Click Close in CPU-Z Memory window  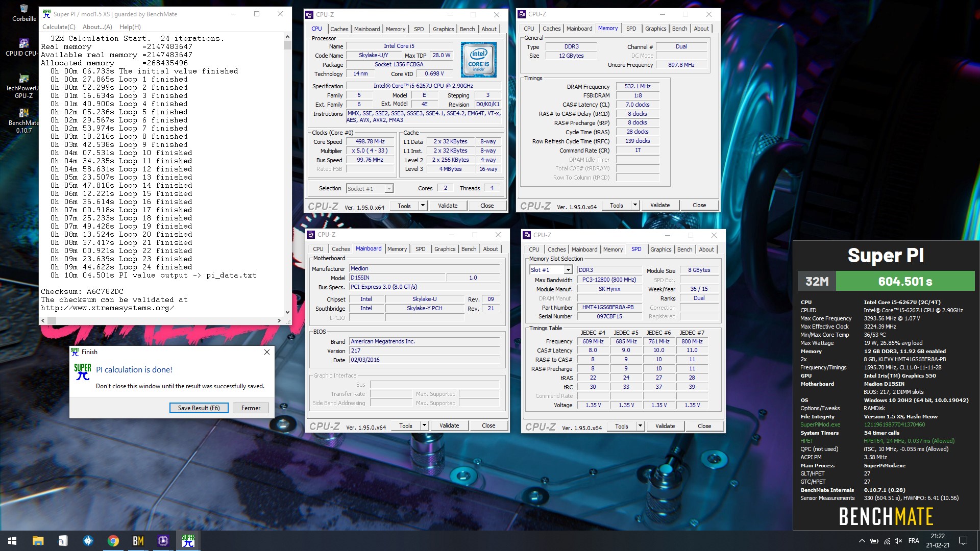point(699,205)
